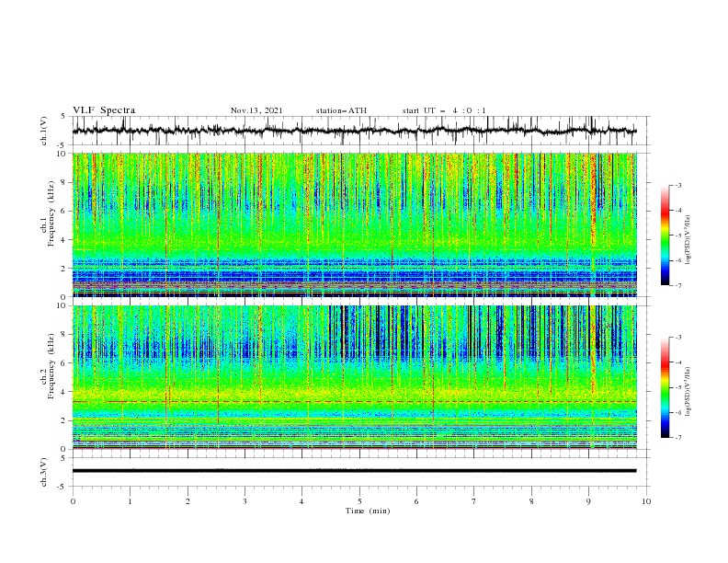
Task: Click the "station=ATH" label
Action: (341, 110)
